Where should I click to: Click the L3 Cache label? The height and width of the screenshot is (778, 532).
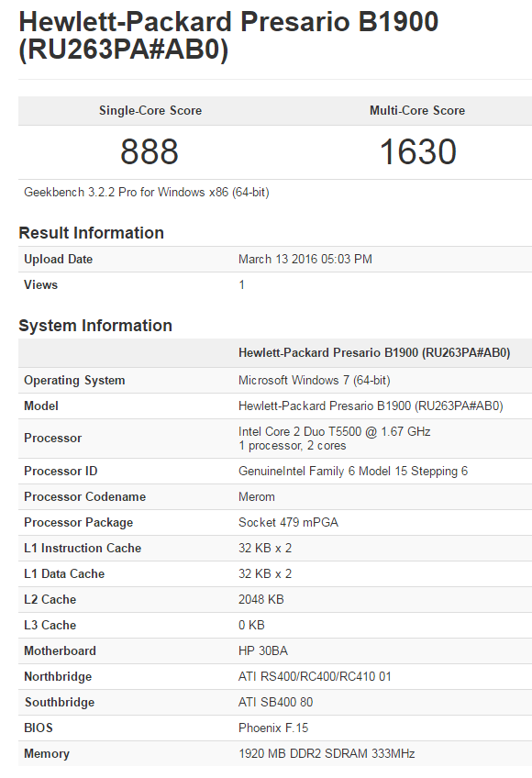(x=50, y=625)
